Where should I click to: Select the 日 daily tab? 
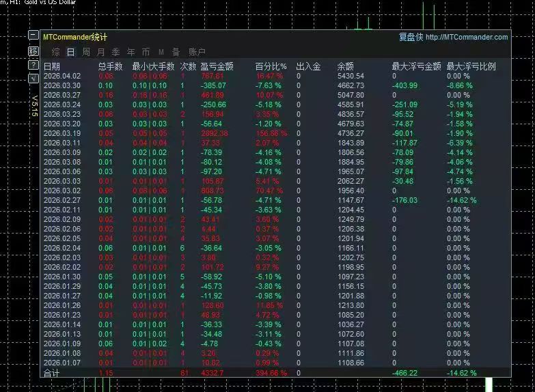click(70, 52)
